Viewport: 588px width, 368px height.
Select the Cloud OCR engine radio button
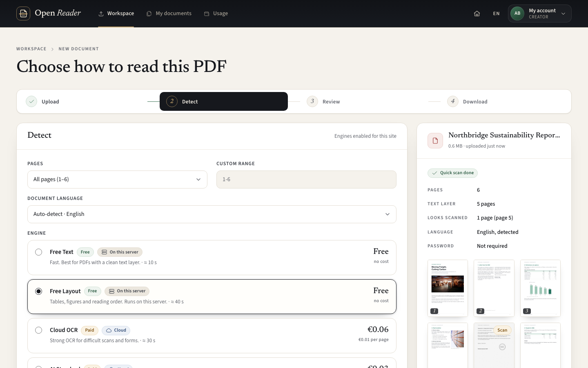click(38, 330)
